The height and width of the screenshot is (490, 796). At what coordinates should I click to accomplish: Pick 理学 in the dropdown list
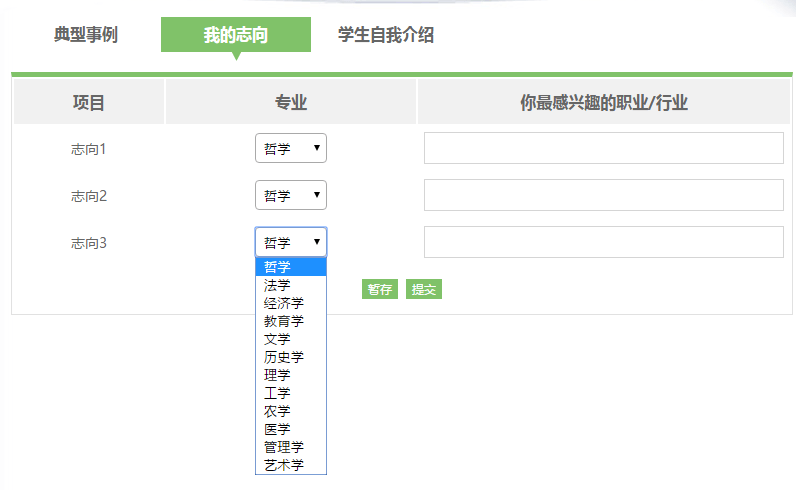coord(291,375)
